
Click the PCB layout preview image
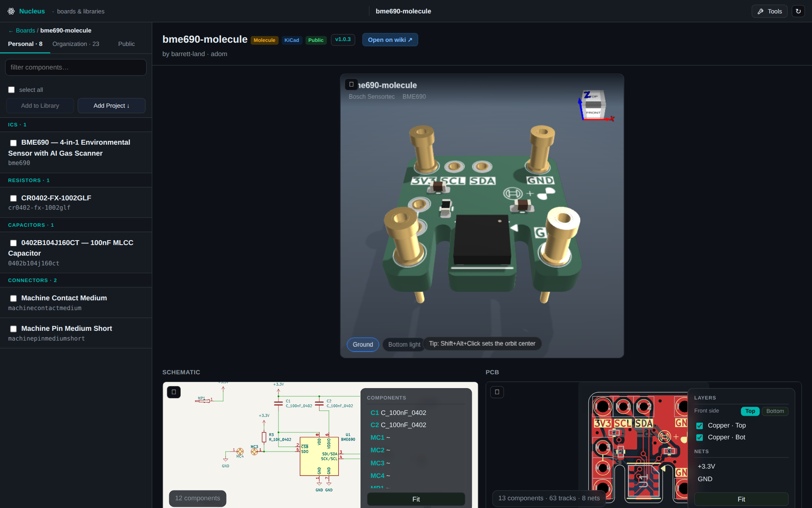(638, 447)
